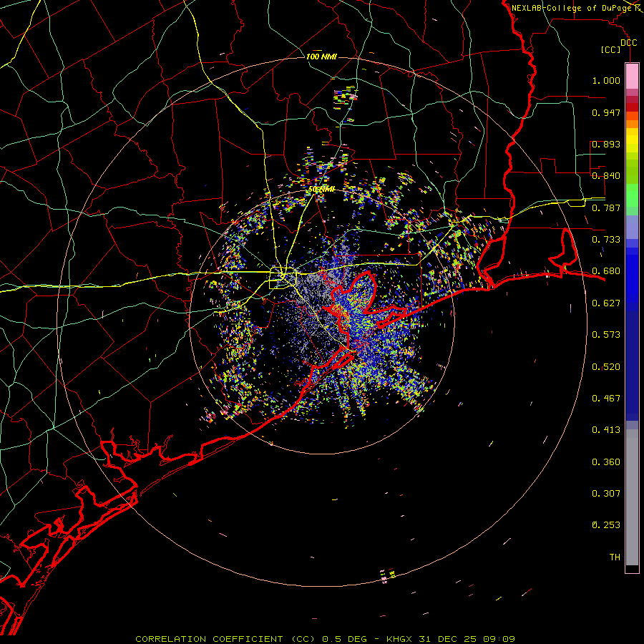Select the 0.947 scale value
The image size is (644, 644).
[606, 112]
